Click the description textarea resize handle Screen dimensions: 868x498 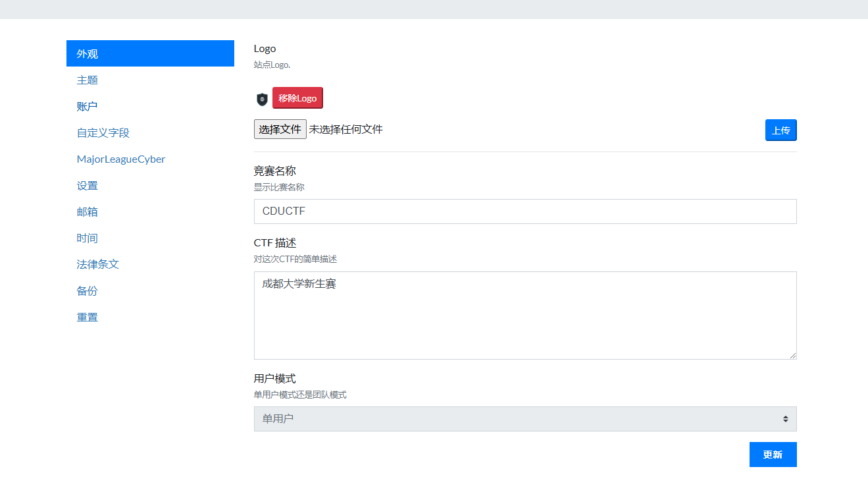point(792,355)
